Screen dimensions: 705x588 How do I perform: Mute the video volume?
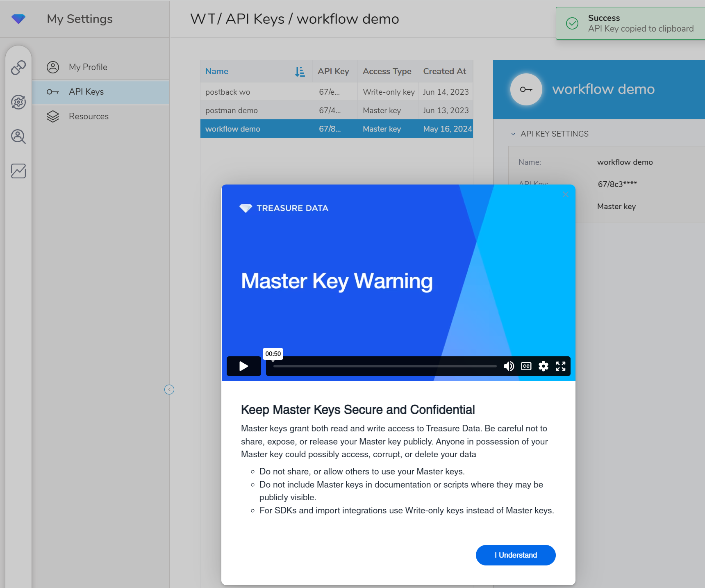point(509,366)
